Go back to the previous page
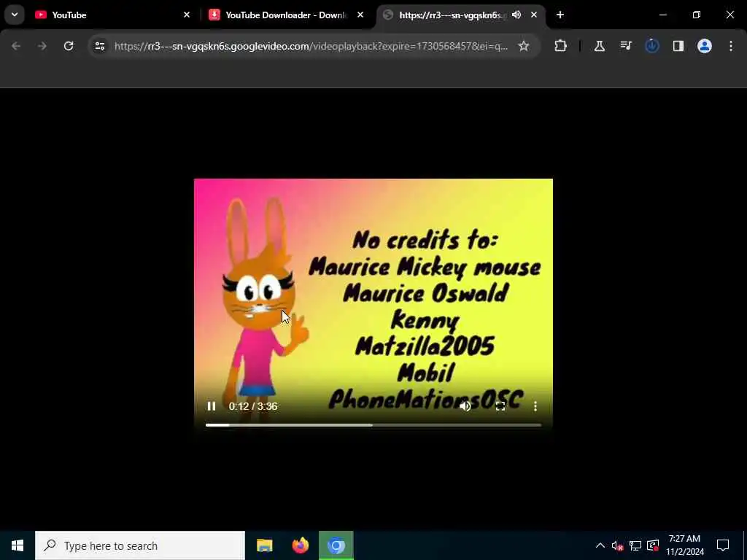The image size is (747, 560). tap(16, 46)
